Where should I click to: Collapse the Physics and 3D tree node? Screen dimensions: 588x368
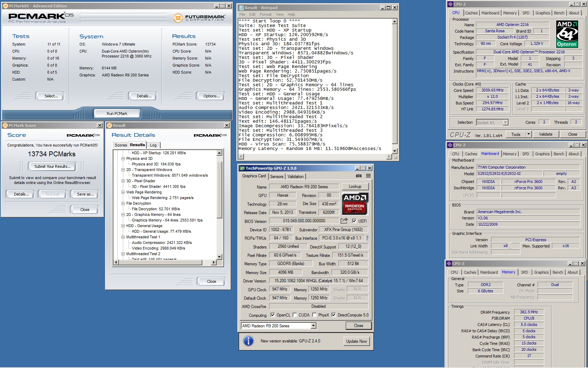point(123,158)
